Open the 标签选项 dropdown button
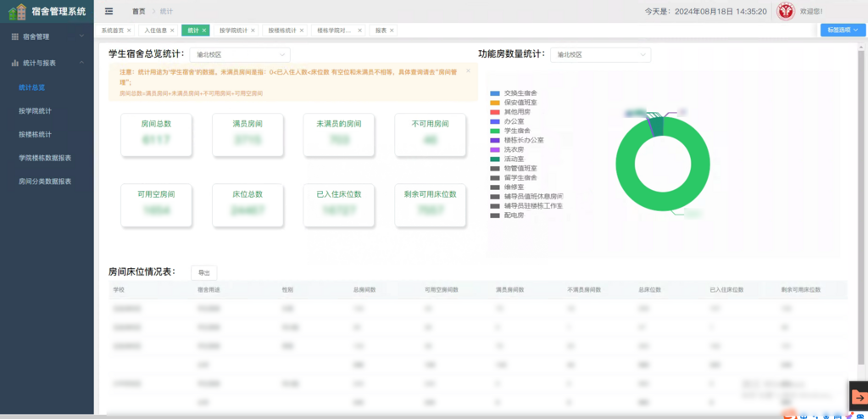Screen dimensions: 868x419 point(843,30)
